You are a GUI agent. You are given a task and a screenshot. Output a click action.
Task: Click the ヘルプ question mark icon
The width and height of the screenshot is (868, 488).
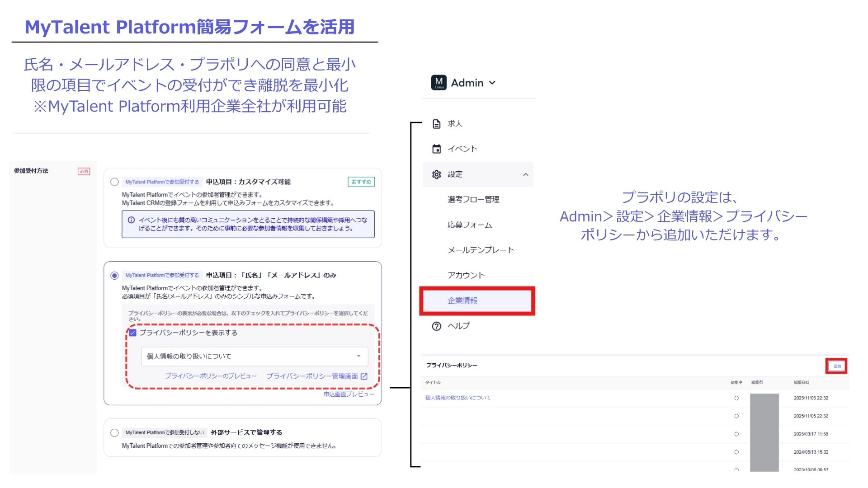point(436,326)
